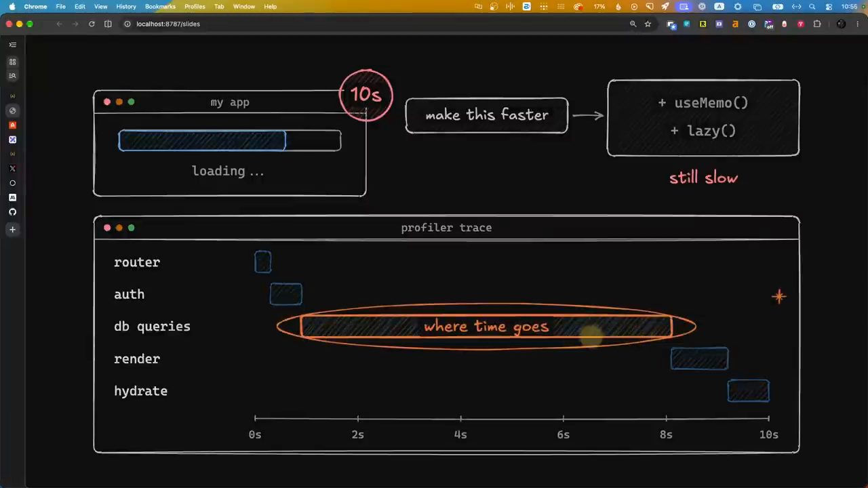Click the 'loading ...' text
The height and width of the screenshot is (488, 868).
[x=228, y=171]
